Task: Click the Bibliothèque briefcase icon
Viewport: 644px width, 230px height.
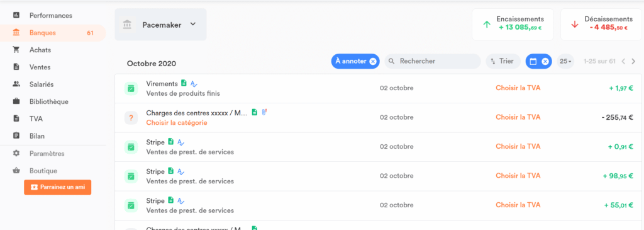Action: point(16,101)
